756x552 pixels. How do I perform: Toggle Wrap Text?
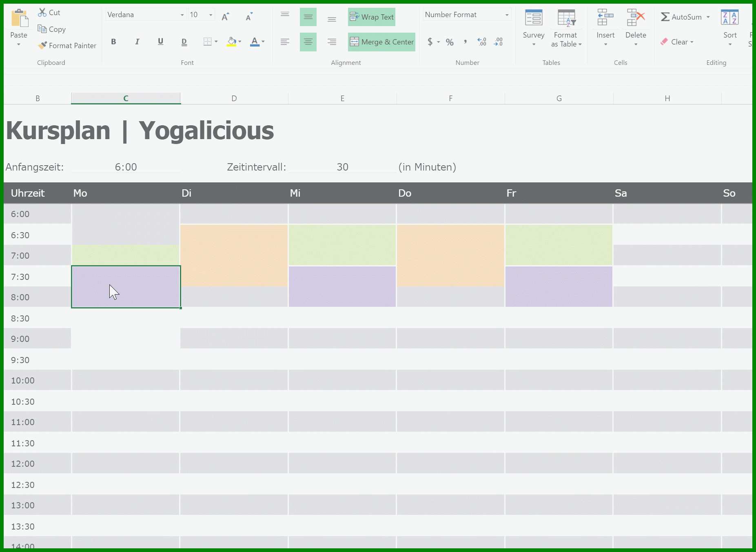point(372,17)
